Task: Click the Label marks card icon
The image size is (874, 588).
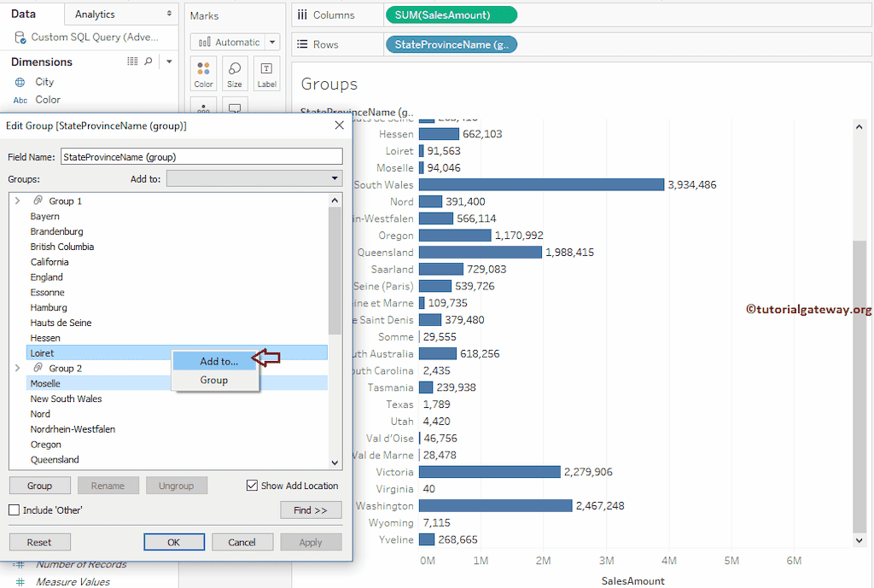Action: point(266,69)
